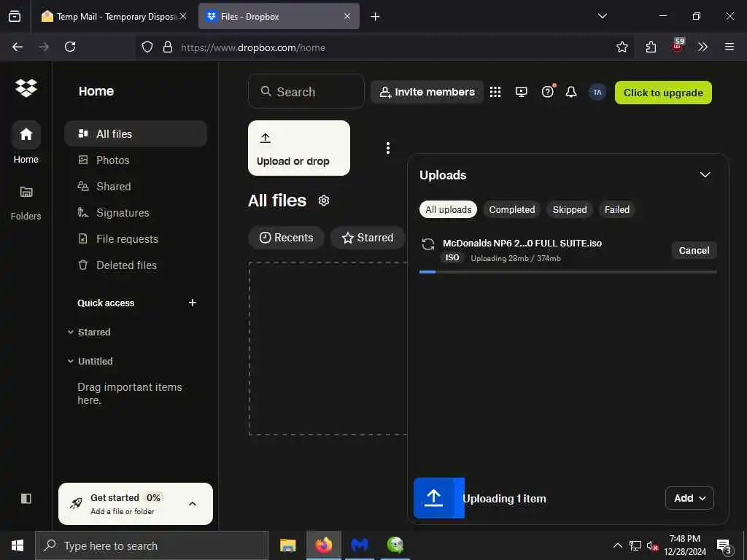Screen dimensions: 747x560
Task: Open Firefox extensions puzzle icon
Action: pyautogui.click(x=651, y=47)
